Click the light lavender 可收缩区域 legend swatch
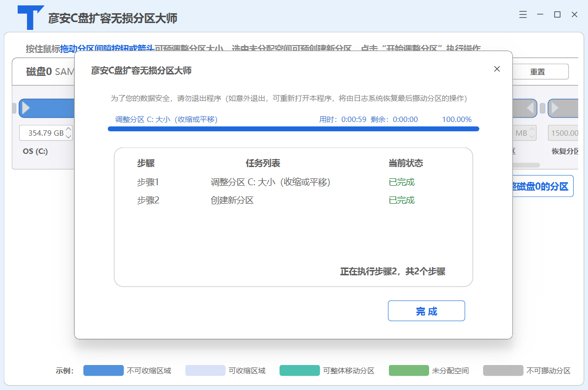This screenshot has width=588, height=390. 205,370
